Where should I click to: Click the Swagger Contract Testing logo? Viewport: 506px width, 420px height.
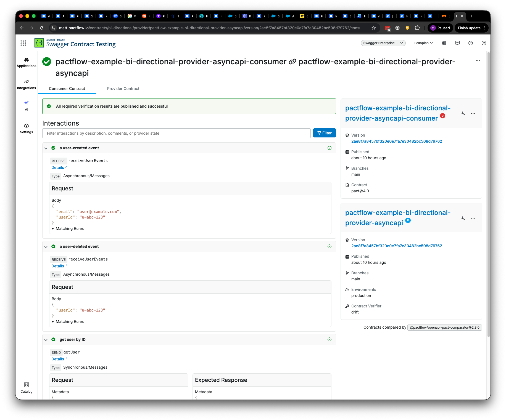pyautogui.click(x=75, y=43)
